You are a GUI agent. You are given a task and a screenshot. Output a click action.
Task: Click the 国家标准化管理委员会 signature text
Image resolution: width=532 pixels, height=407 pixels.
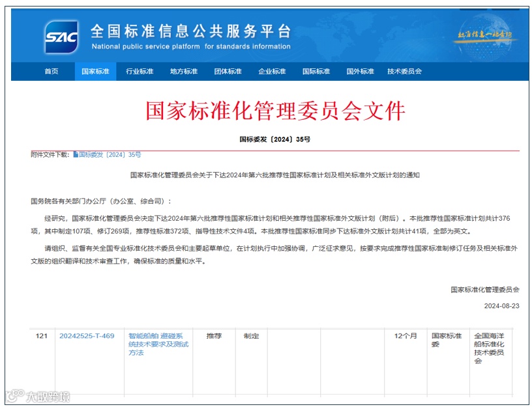[485, 289]
